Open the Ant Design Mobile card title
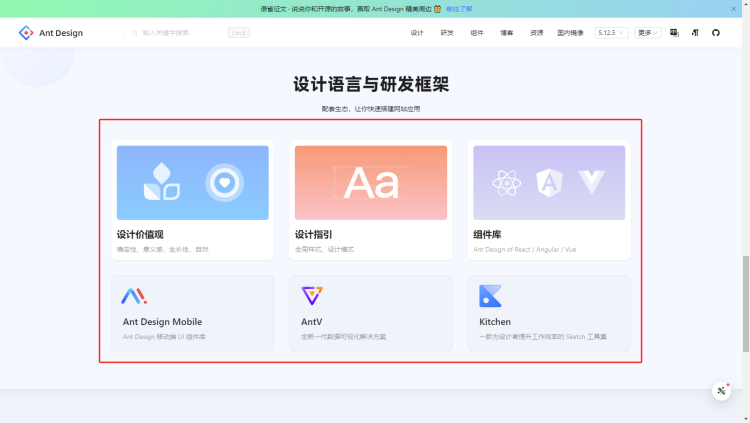750x423 pixels. click(x=162, y=322)
